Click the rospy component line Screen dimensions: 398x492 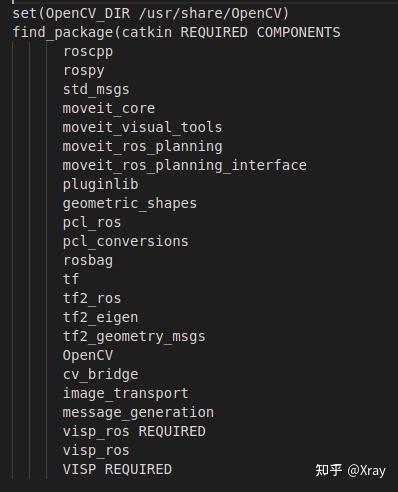(x=84, y=71)
